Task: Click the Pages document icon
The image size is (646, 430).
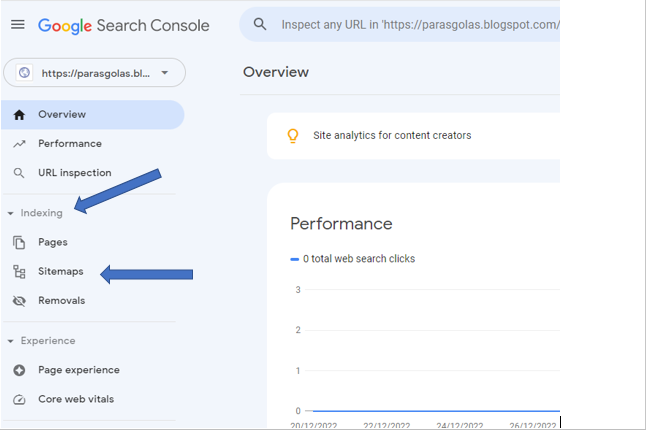Action: 19,243
